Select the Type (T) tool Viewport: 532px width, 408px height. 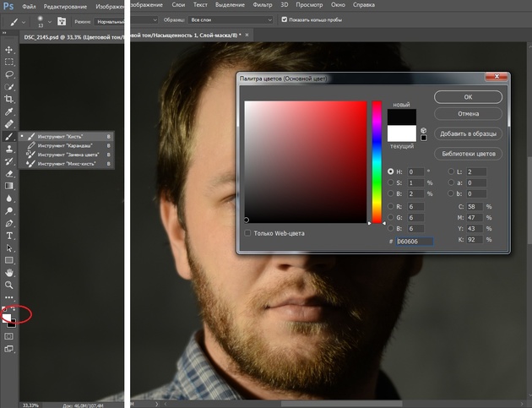coord(10,237)
